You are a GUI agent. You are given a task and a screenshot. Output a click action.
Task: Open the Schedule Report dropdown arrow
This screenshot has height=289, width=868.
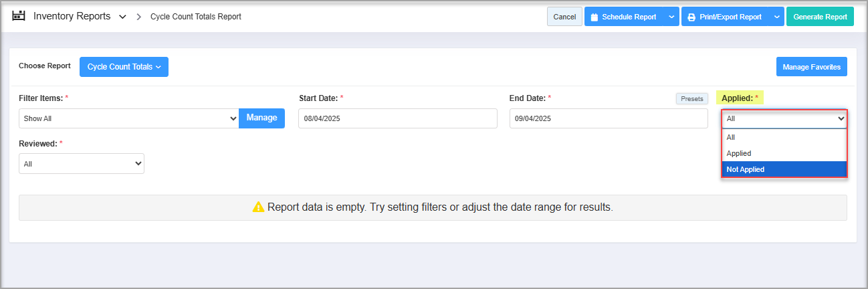coord(671,17)
